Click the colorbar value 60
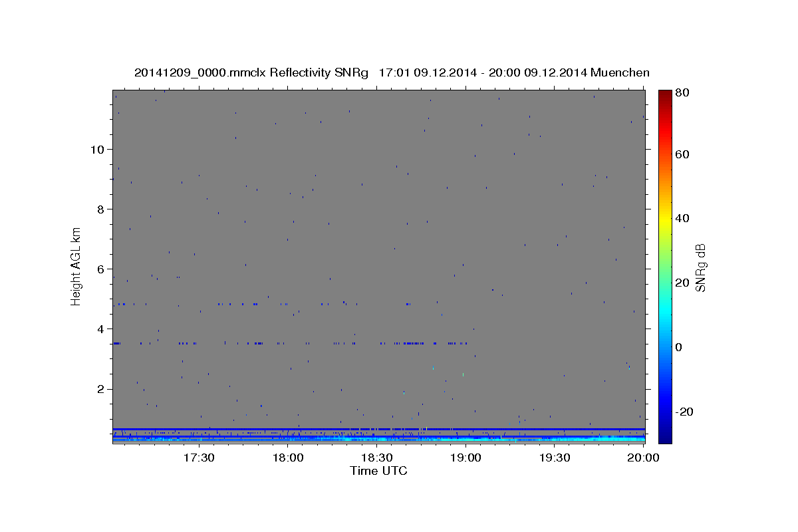798x532 pixels. [682, 154]
